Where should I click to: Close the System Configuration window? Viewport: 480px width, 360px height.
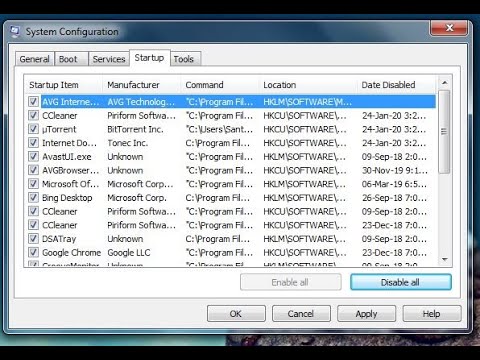click(449, 28)
